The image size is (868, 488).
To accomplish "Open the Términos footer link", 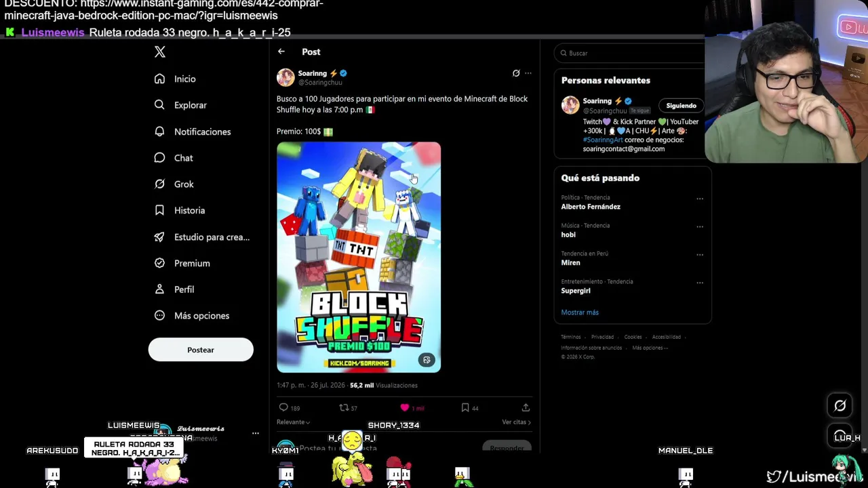I will (x=571, y=337).
